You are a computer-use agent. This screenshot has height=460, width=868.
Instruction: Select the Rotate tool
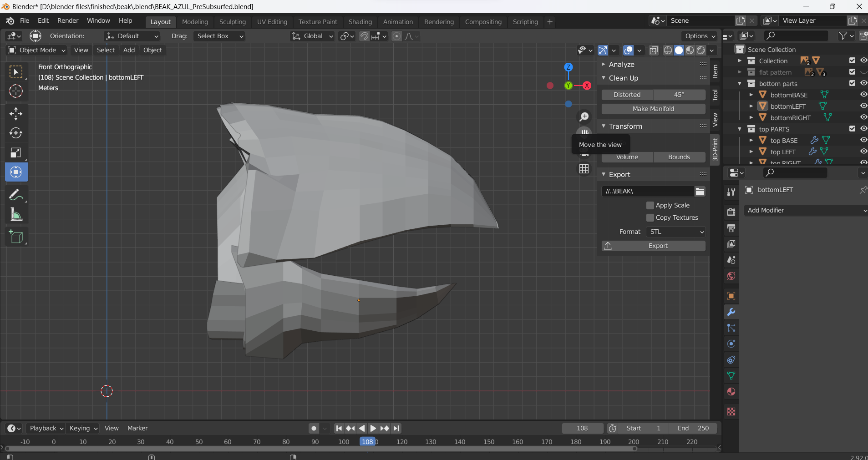16,133
